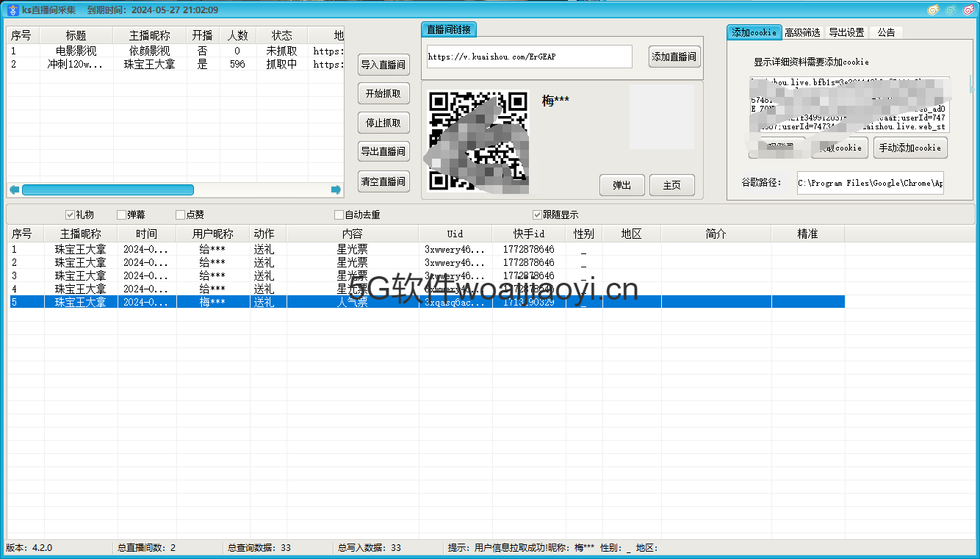
Task: Click the 时间 column header in data table
Action: pyautogui.click(x=147, y=234)
